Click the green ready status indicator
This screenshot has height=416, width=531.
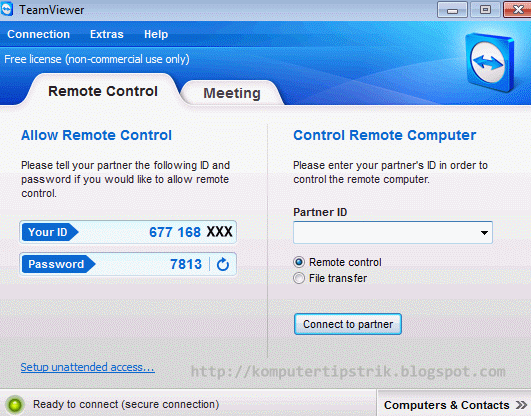tap(15, 404)
